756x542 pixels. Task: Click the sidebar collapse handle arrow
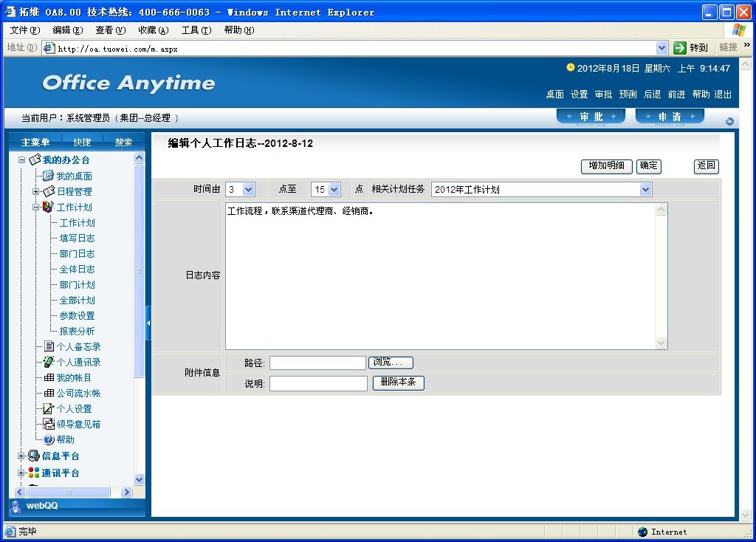148,323
